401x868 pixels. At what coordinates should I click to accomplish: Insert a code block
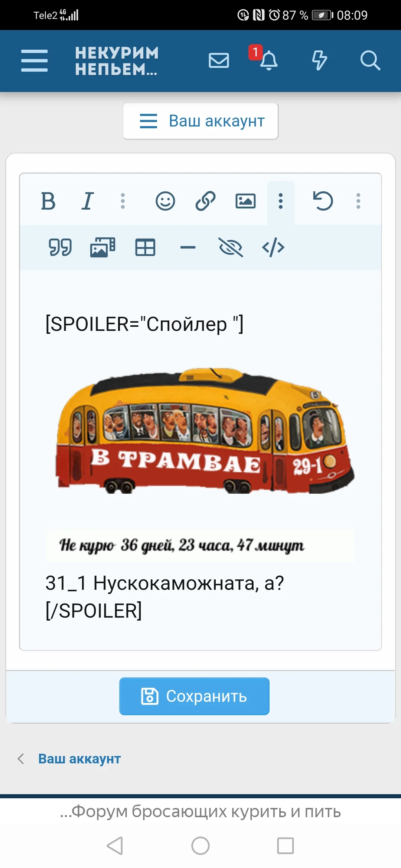click(x=273, y=247)
